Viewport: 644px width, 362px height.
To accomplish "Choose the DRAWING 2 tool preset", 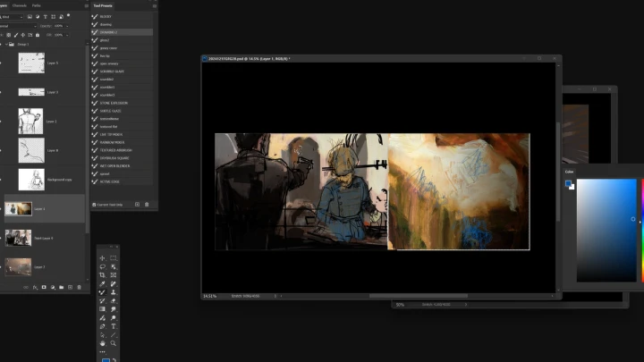I will click(x=122, y=32).
